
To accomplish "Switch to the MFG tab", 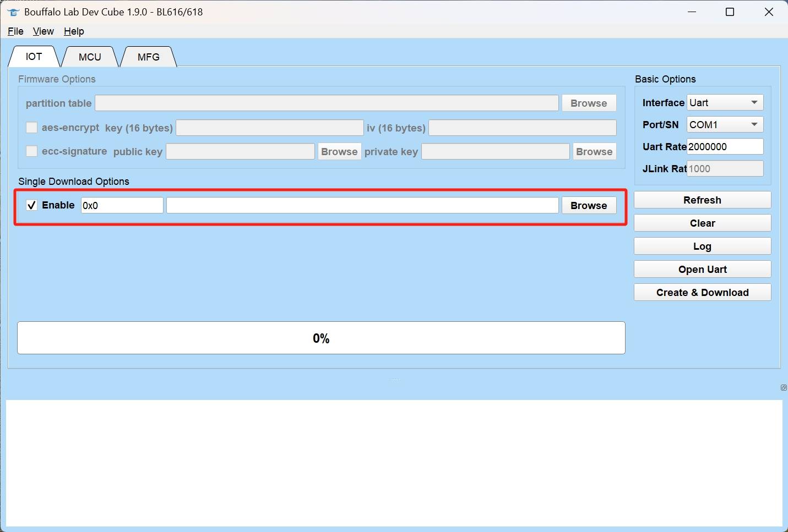I will tap(149, 57).
